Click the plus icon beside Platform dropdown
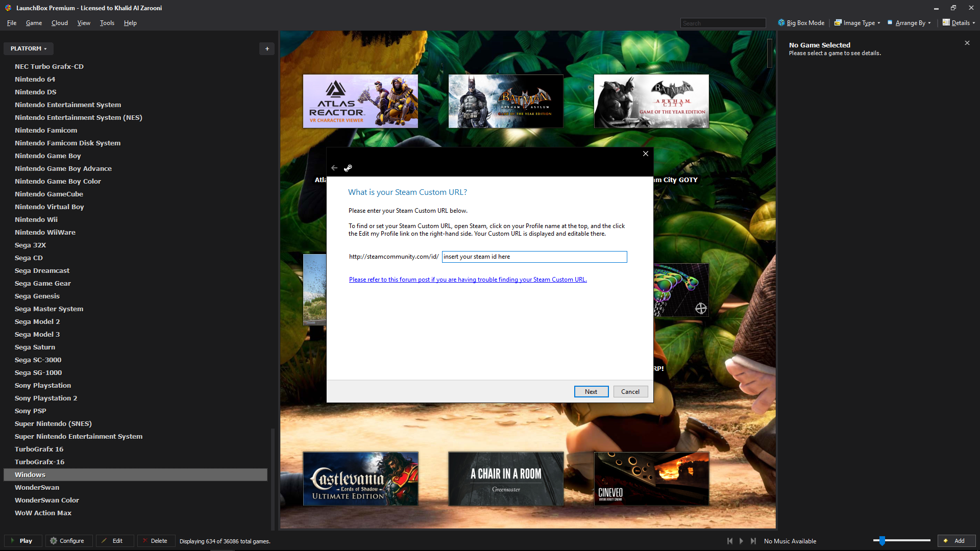The height and width of the screenshot is (551, 980). (x=267, y=48)
